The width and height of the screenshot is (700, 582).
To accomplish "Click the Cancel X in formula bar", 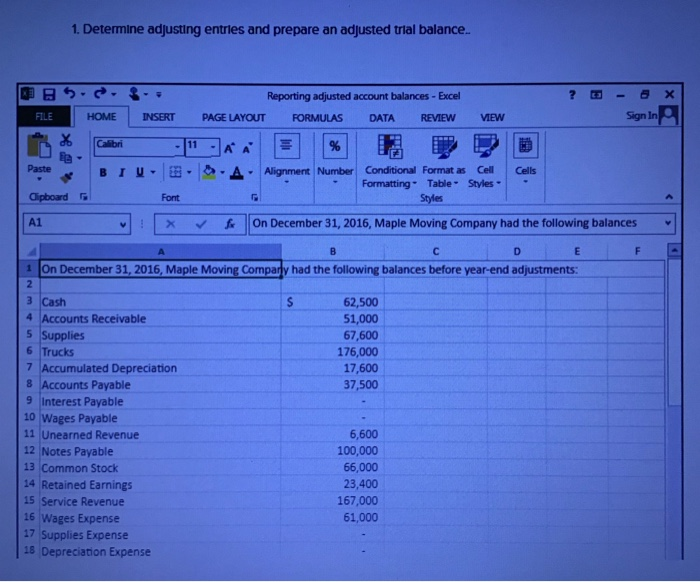I will click(171, 224).
